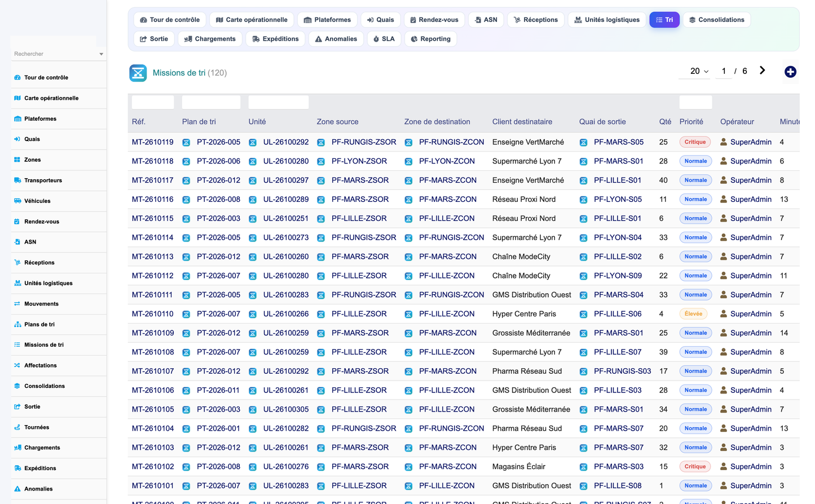Viewport: 815px width, 504px height.
Task: Open the Carte opérationnelle tab
Action: pos(252,20)
